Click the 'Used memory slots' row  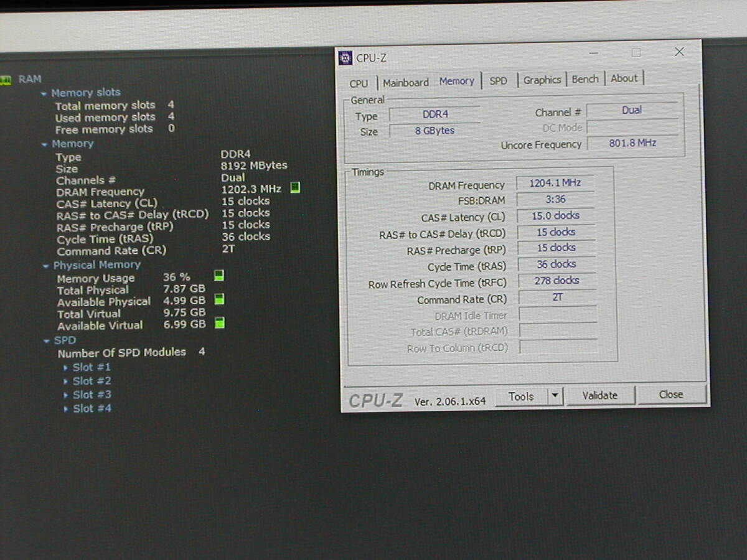(x=115, y=117)
